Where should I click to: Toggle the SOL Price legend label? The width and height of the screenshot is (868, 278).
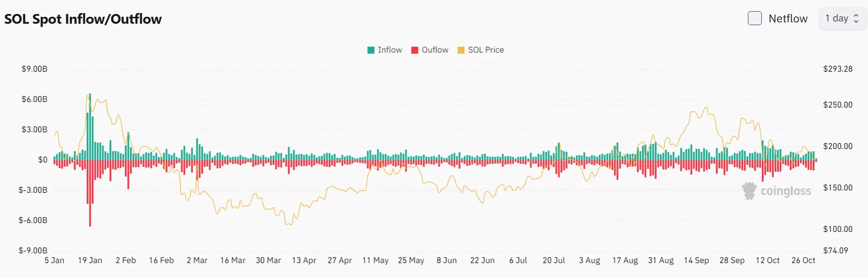click(x=486, y=50)
